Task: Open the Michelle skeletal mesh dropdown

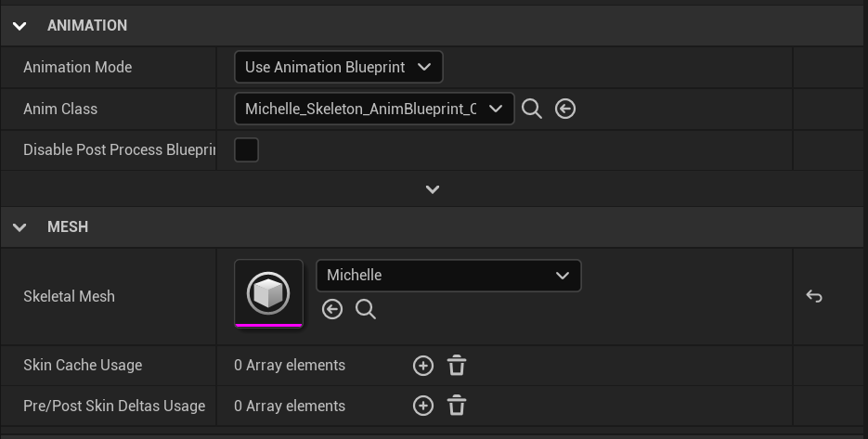Action: (x=448, y=275)
